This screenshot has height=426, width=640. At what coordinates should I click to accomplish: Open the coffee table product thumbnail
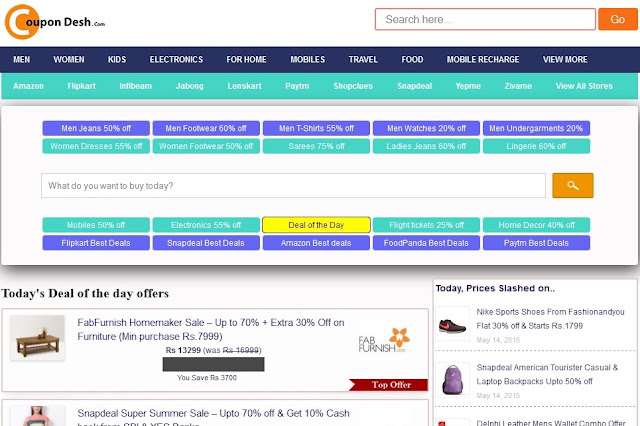(37, 337)
